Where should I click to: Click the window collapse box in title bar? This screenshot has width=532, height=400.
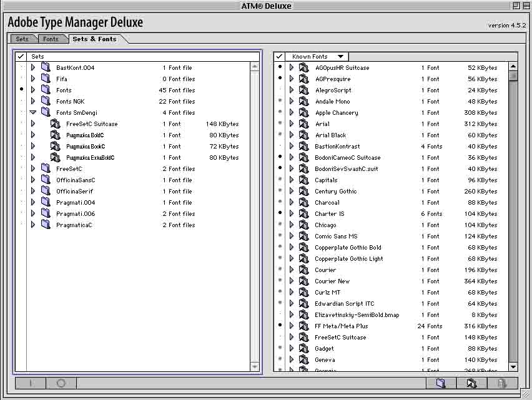(526, 6)
